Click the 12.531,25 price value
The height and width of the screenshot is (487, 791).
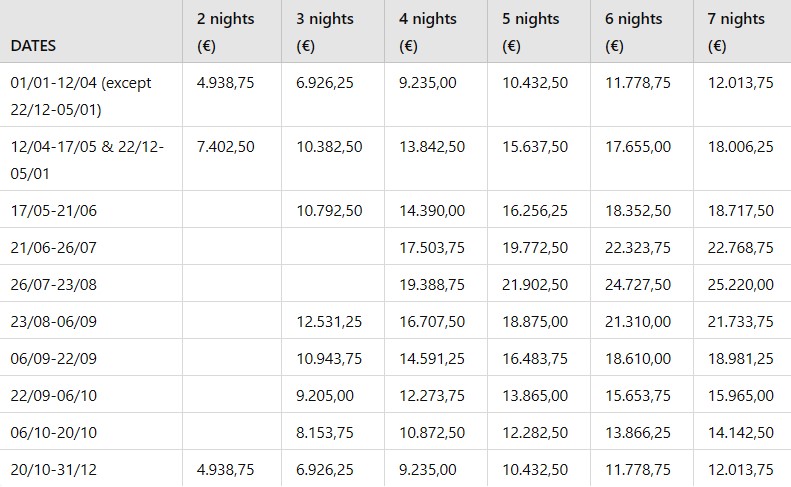[329, 321]
